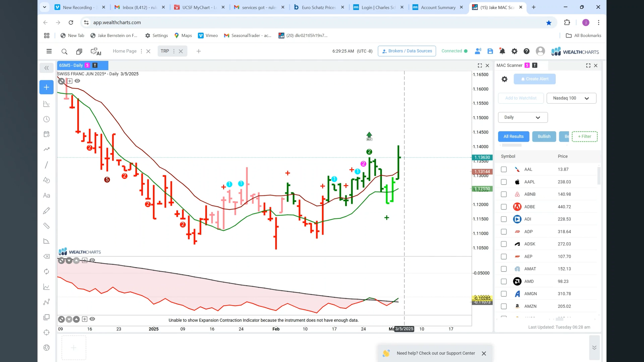The width and height of the screenshot is (644, 362).
Task: Click Brokers / Data Sources button
Action: (x=407, y=51)
